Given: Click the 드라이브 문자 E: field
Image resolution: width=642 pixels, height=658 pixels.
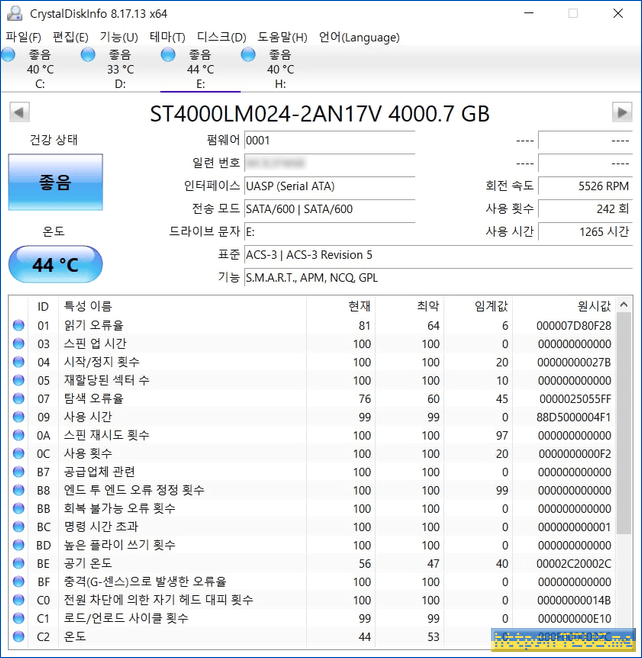Looking at the screenshot, I should [329, 232].
